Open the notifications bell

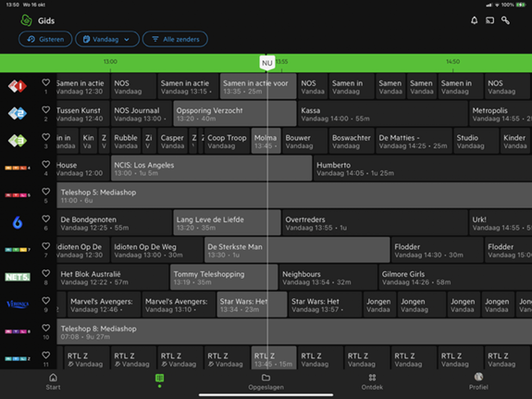(x=474, y=20)
